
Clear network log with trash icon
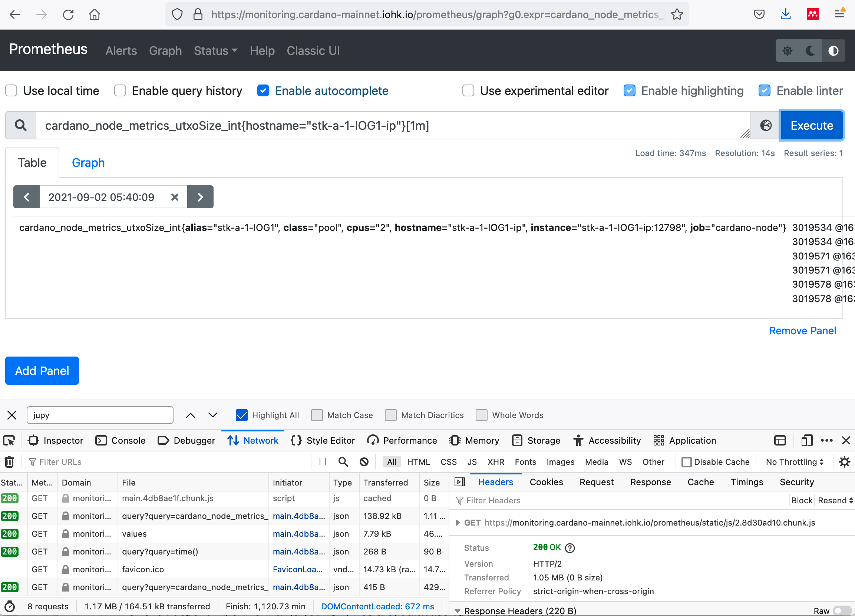pos(9,461)
